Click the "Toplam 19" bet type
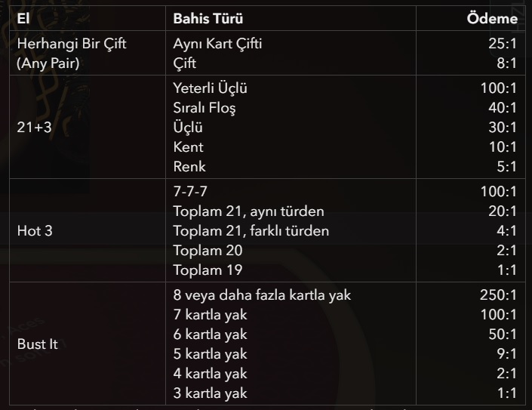The height and width of the screenshot is (410, 532). pyautogui.click(x=208, y=270)
